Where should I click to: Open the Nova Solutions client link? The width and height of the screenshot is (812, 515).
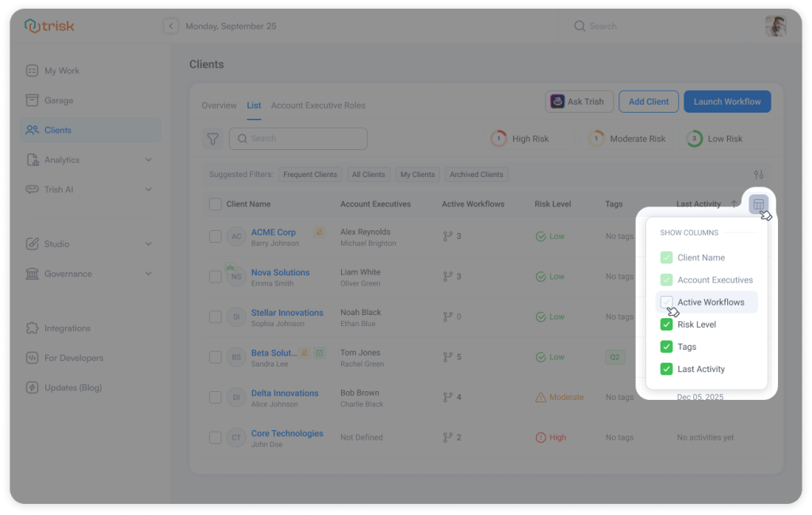281,272
